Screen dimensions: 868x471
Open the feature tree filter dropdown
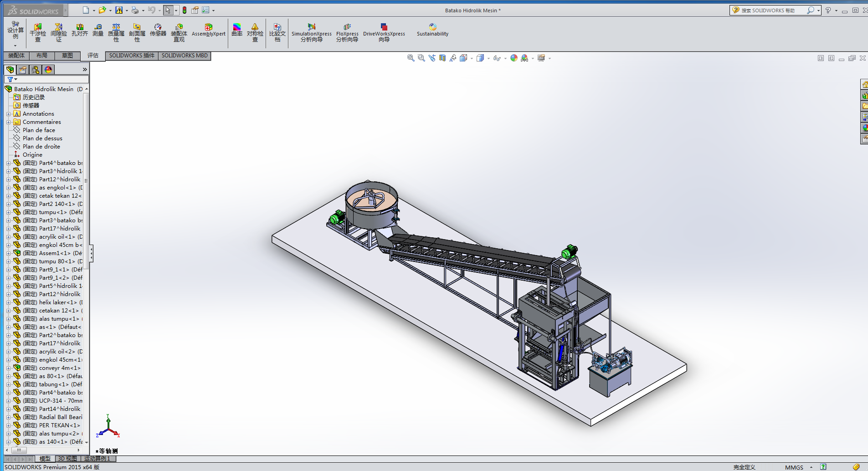tap(12, 79)
